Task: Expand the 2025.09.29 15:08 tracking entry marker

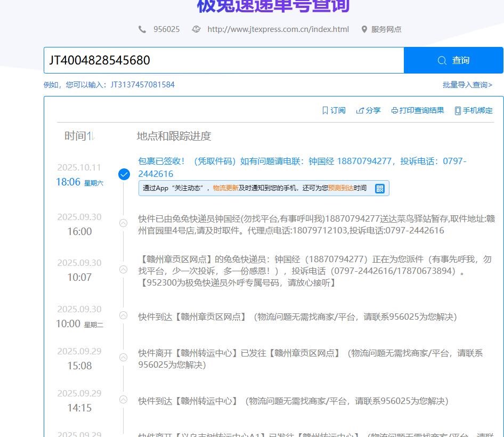Action: coord(124,357)
